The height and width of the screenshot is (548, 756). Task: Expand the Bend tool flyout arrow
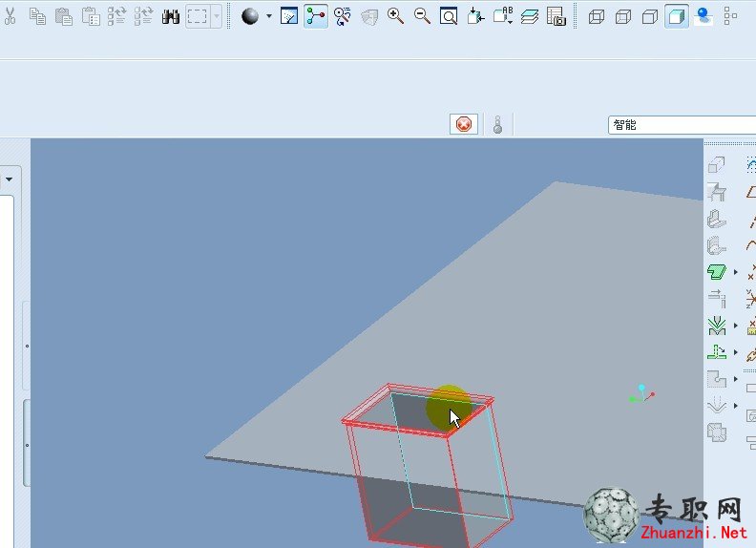(x=736, y=326)
